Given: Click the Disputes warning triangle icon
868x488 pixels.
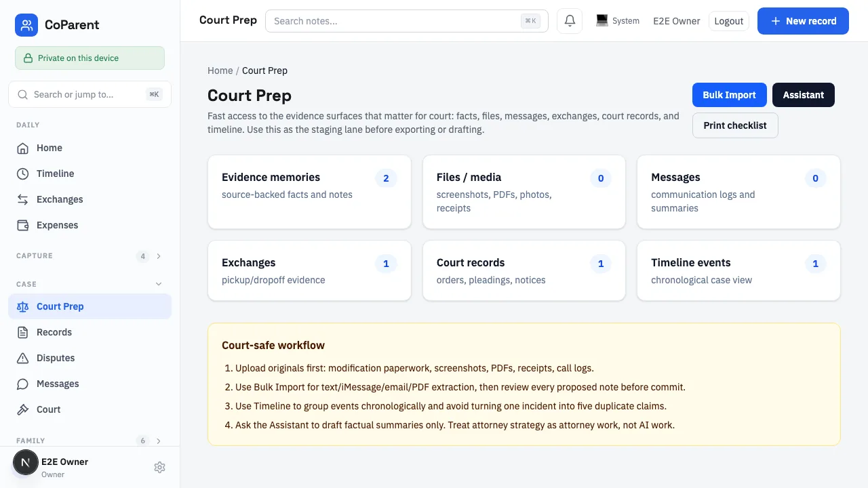Looking at the screenshot, I should tap(23, 358).
